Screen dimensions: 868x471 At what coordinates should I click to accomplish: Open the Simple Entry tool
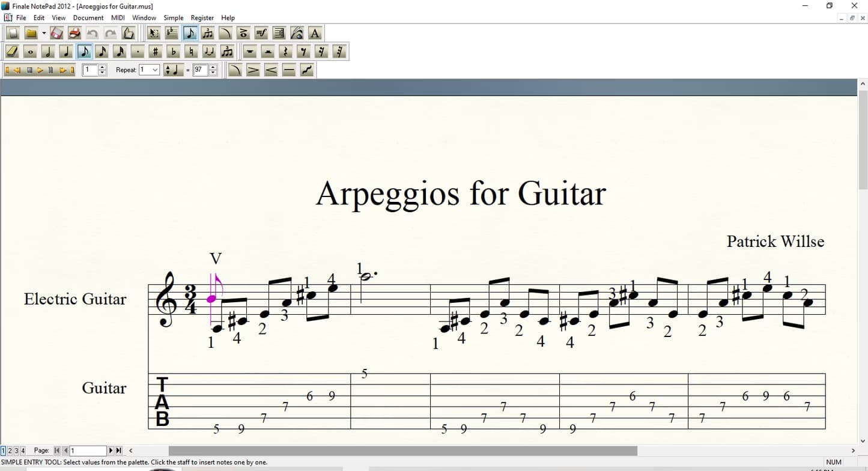pyautogui.click(x=189, y=33)
